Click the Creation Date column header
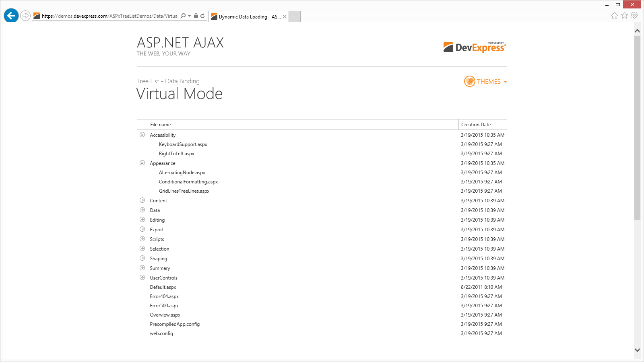The image size is (644, 362). (483, 125)
